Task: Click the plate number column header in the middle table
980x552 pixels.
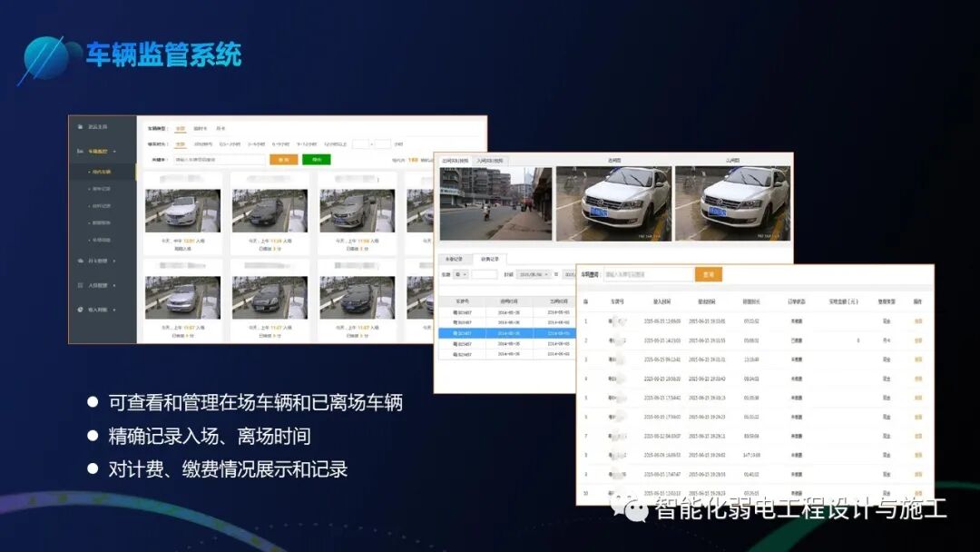Action: pyautogui.click(x=463, y=301)
